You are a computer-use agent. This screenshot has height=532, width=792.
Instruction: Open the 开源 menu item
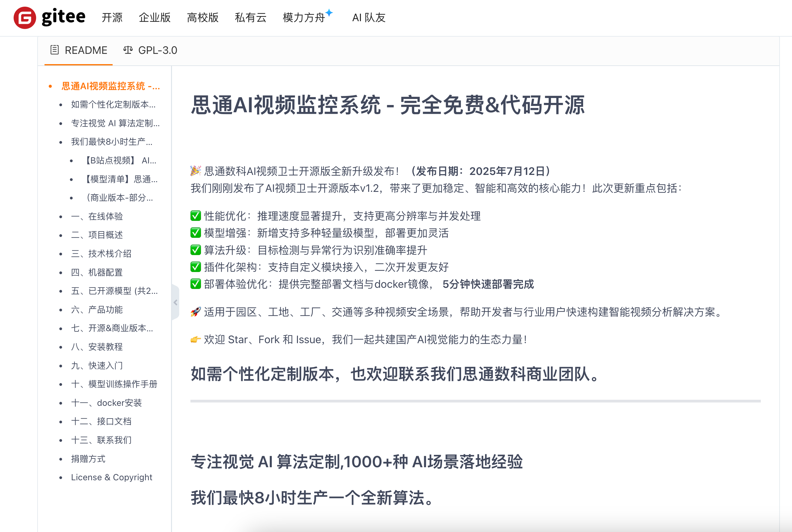tap(112, 17)
